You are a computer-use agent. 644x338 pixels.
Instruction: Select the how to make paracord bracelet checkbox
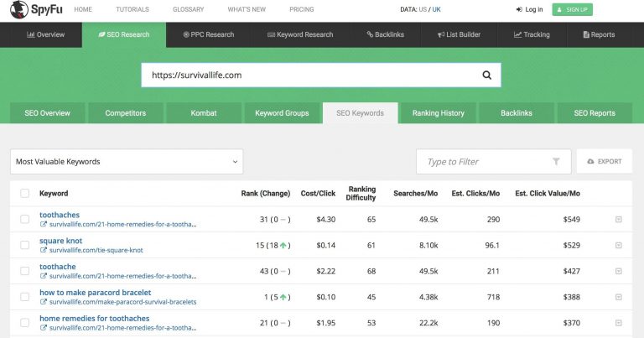[24, 296]
